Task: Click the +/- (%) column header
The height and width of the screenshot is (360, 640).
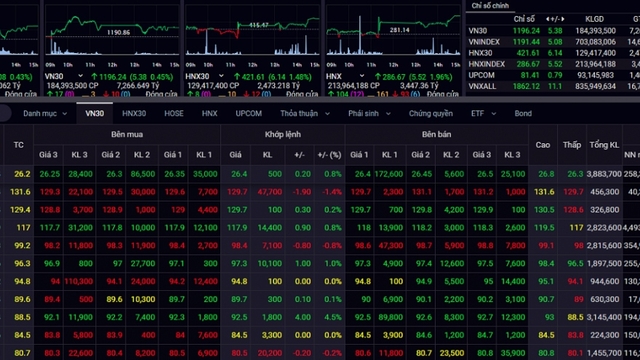Action: 329,155
